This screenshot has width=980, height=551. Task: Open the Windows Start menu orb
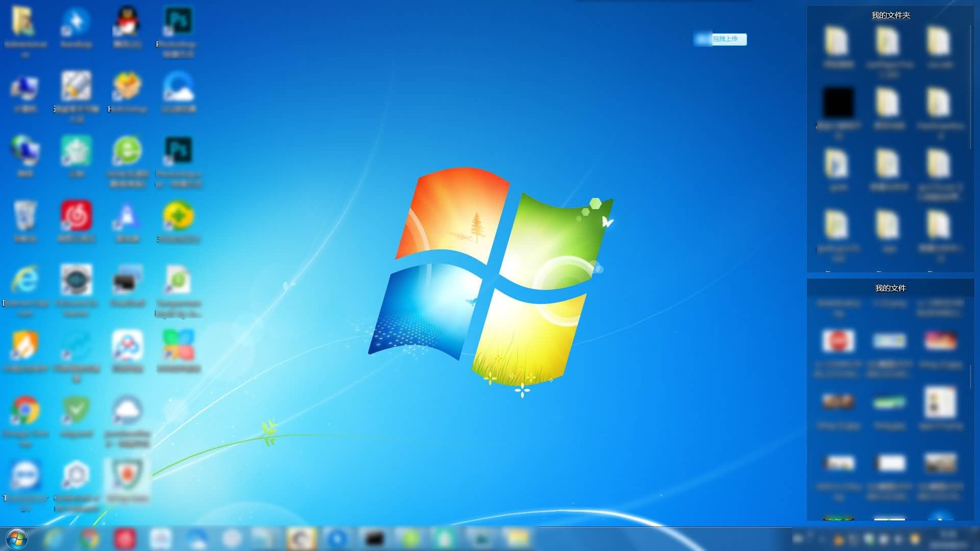click(16, 539)
